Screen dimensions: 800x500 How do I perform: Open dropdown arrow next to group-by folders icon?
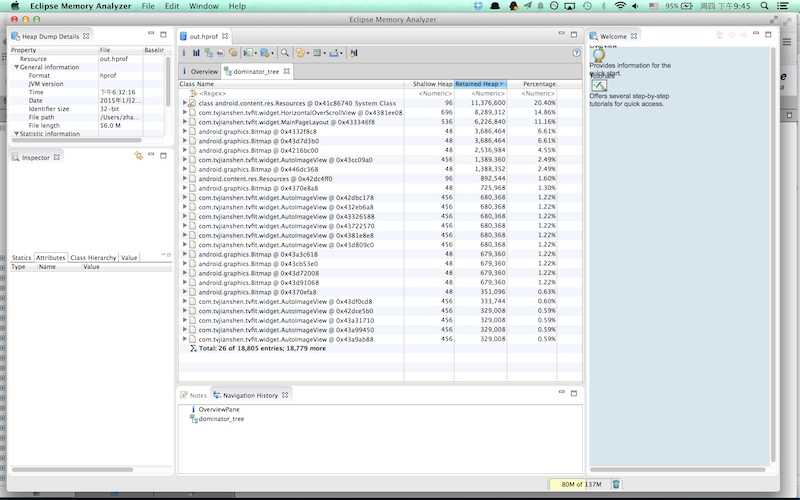[x=308, y=54]
